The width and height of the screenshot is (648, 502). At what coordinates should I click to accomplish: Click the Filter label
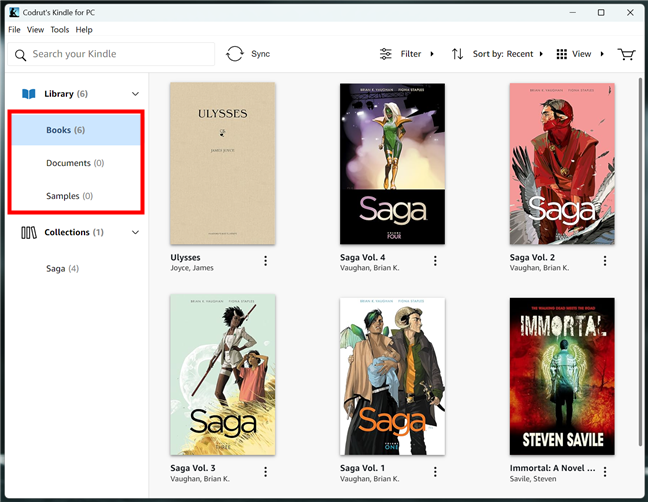coord(411,54)
